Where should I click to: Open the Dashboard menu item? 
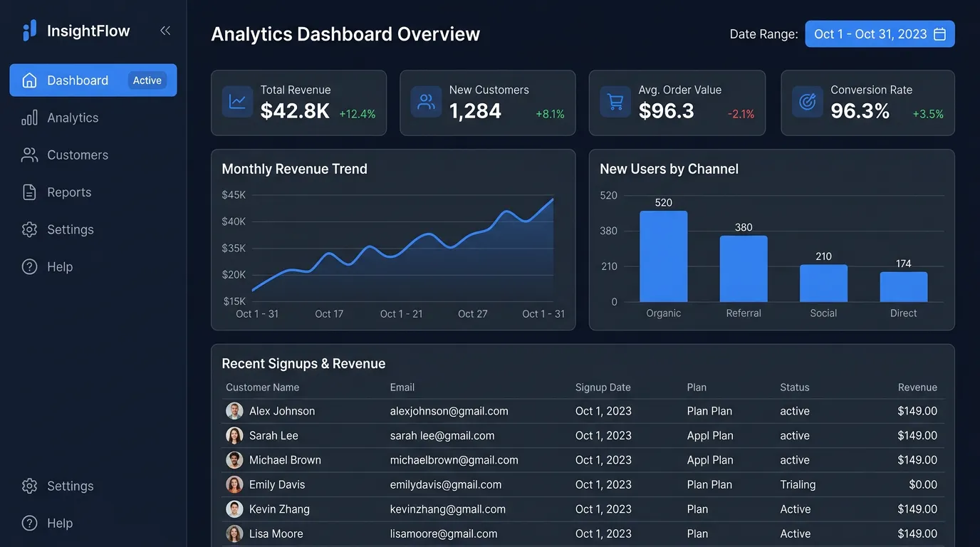coord(93,80)
